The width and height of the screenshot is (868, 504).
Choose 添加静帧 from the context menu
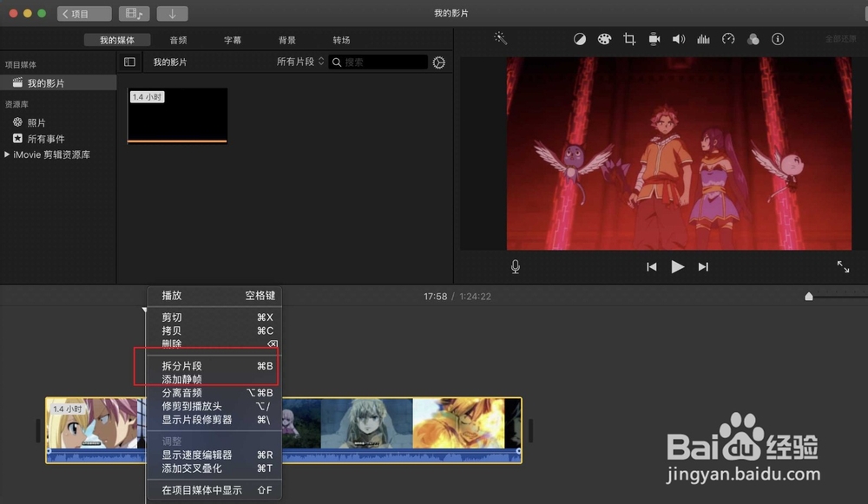(214, 379)
